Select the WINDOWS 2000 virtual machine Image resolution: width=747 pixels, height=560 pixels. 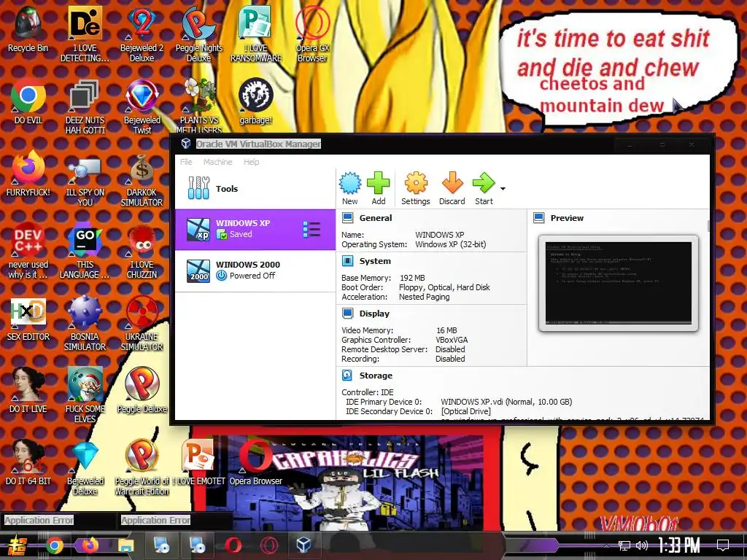coord(255,271)
